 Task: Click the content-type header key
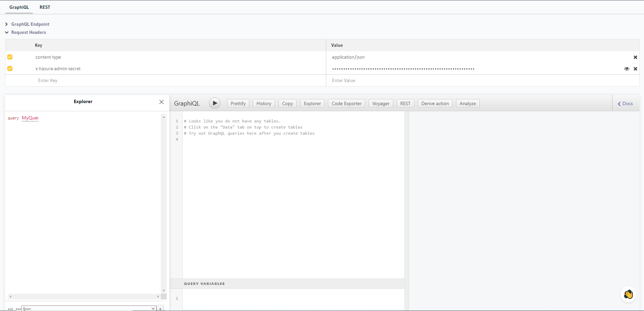pyautogui.click(x=48, y=57)
